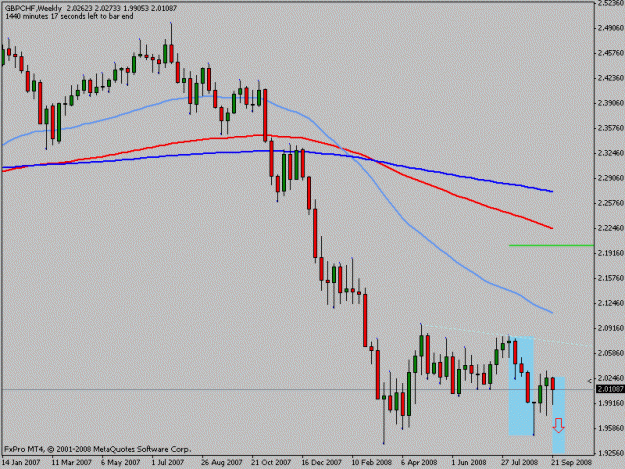Click the 2.09160 price axis label
This screenshot has width=625, height=469.
click(x=610, y=328)
